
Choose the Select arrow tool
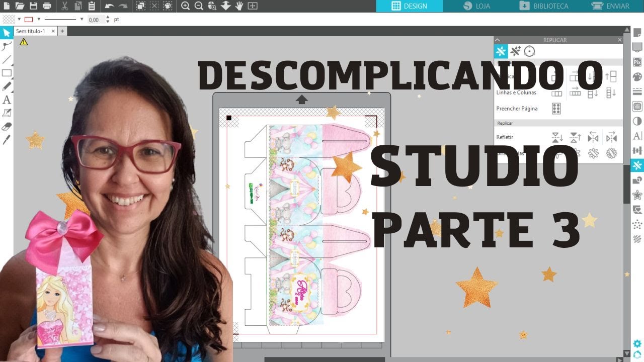point(7,33)
